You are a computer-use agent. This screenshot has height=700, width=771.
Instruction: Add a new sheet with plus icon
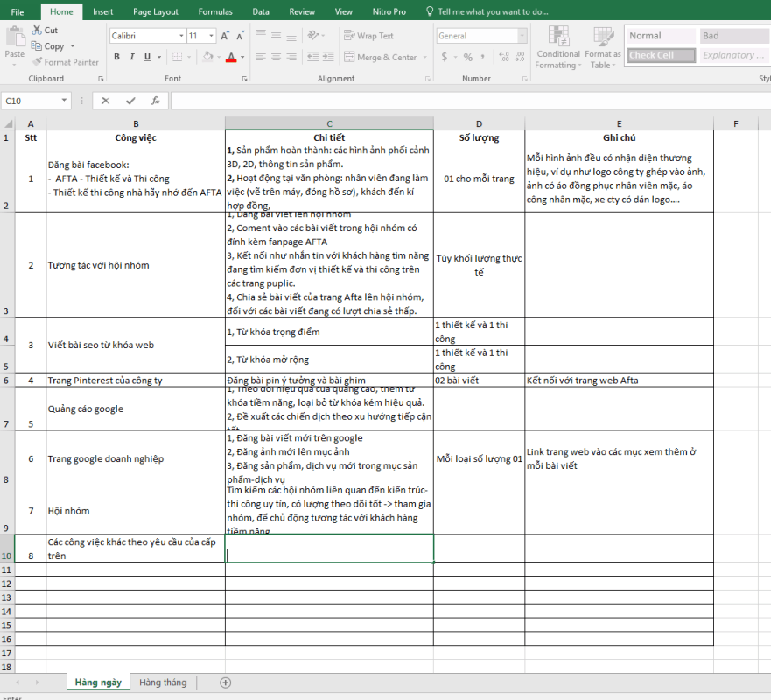225,682
